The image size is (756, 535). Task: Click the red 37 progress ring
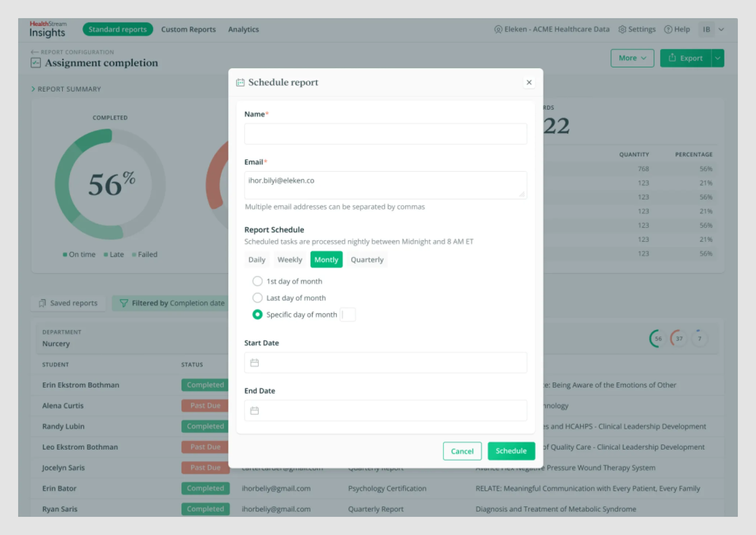[679, 339]
